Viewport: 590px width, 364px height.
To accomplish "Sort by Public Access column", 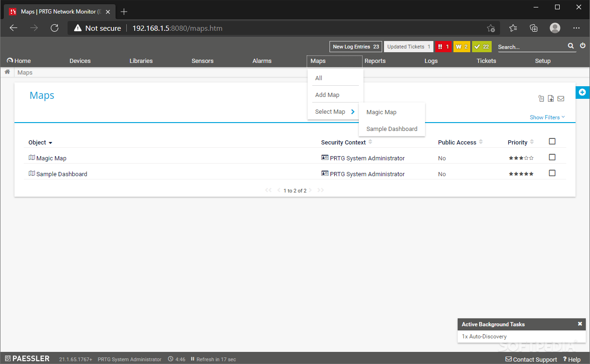I will click(460, 142).
